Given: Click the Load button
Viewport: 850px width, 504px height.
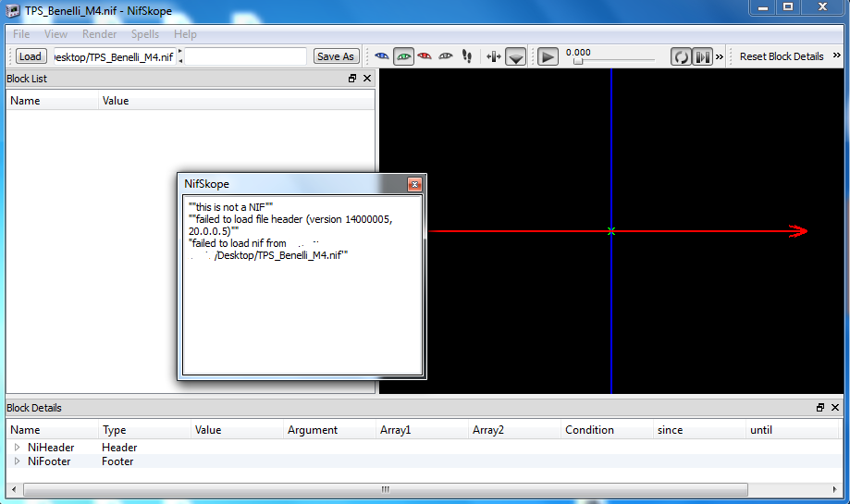Looking at the screenshot, I should [x=31, y=56].
